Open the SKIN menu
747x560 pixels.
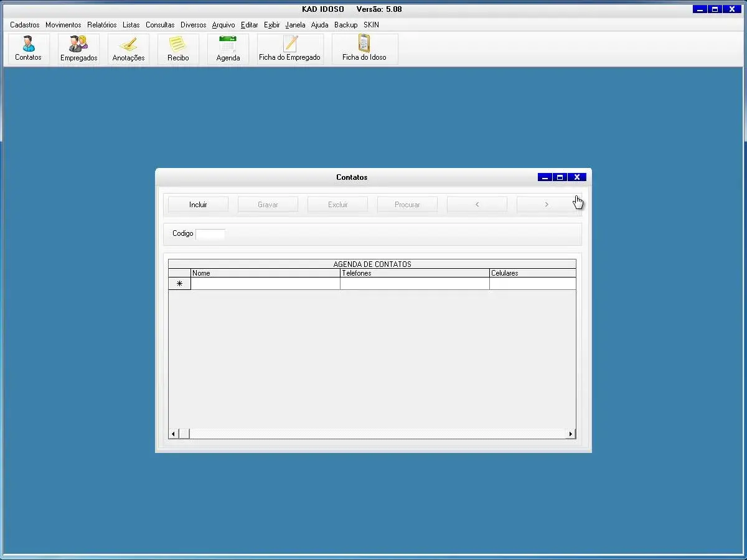coord(371,25)
